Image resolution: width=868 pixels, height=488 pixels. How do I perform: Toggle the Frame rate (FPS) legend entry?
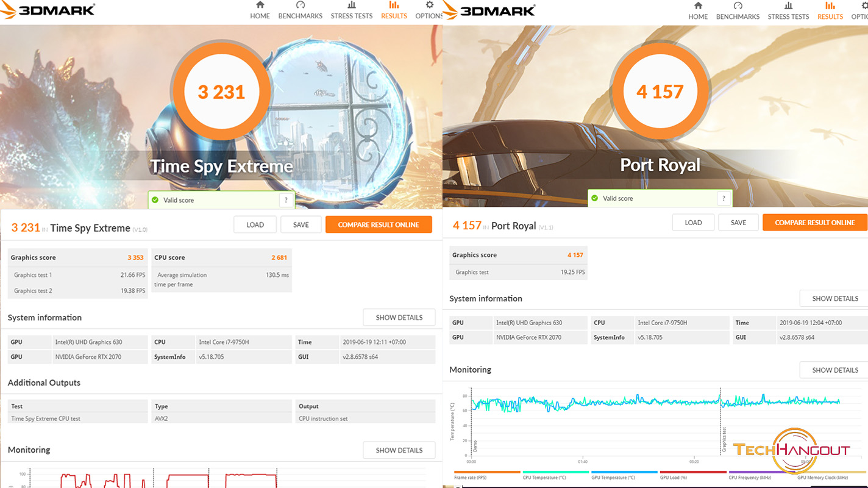click(486, 476)
